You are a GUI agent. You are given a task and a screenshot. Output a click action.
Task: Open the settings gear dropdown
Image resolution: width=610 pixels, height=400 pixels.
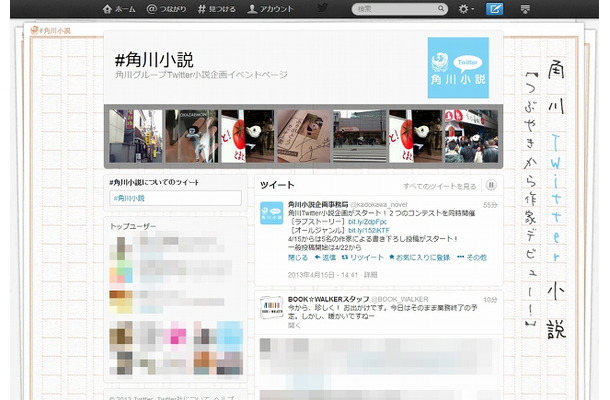[x=466, y=9]
